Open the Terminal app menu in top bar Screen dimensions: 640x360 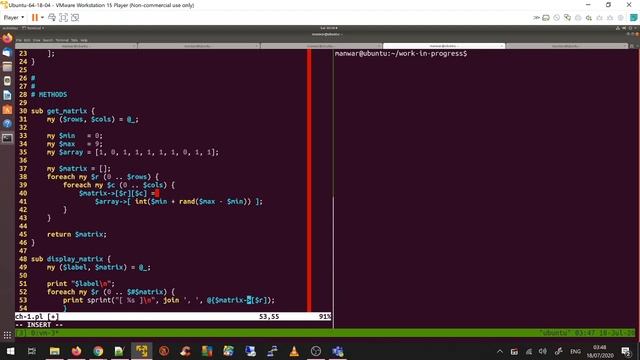33,28
